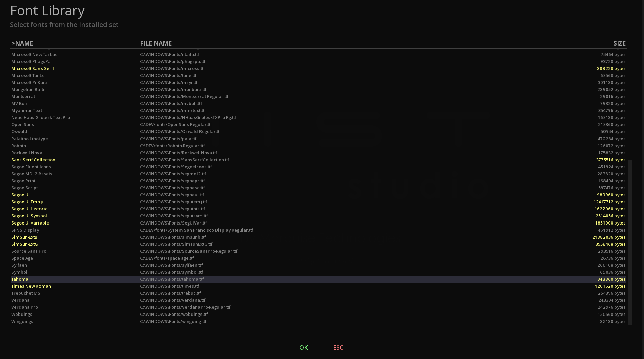Deselect the SimSun-ExtG font
Viewport: 644px width, 359px height.
(318, 244)
